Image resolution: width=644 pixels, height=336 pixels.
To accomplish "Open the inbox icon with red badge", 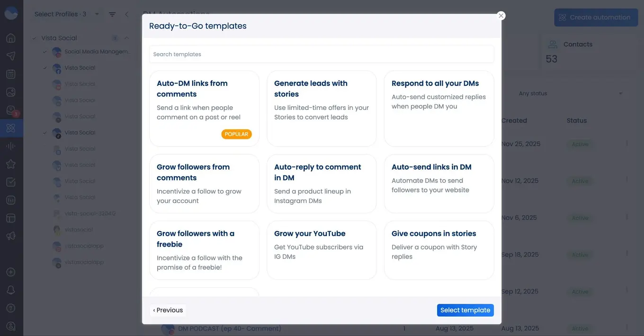I will 11,110.
